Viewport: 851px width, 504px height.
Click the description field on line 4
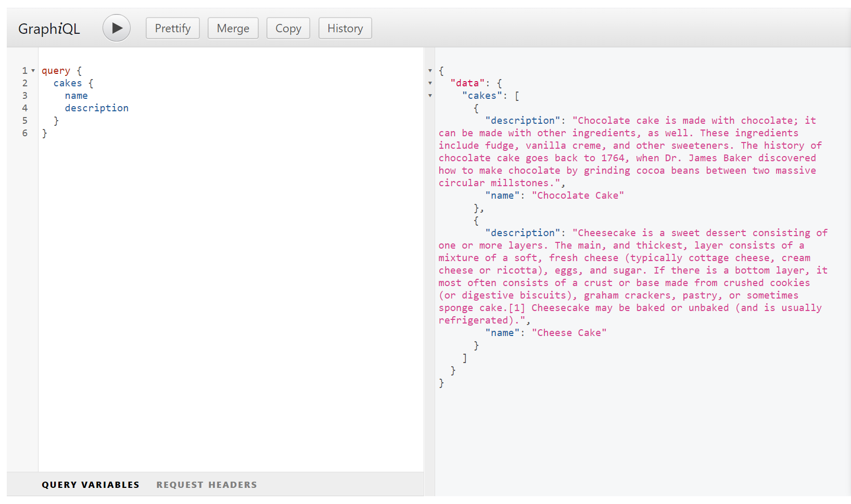(x=96, y=108)
